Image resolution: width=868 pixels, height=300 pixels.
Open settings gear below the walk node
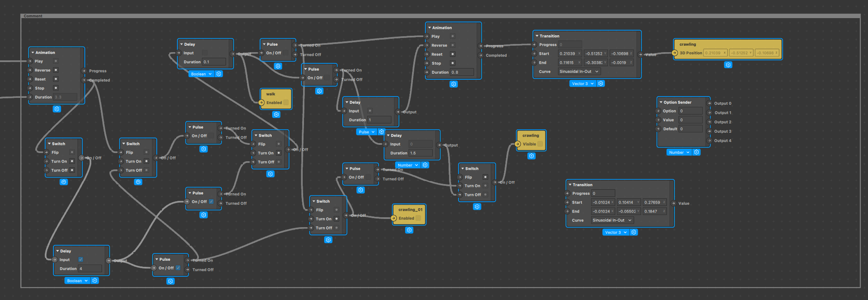click(x=276, y=114)
